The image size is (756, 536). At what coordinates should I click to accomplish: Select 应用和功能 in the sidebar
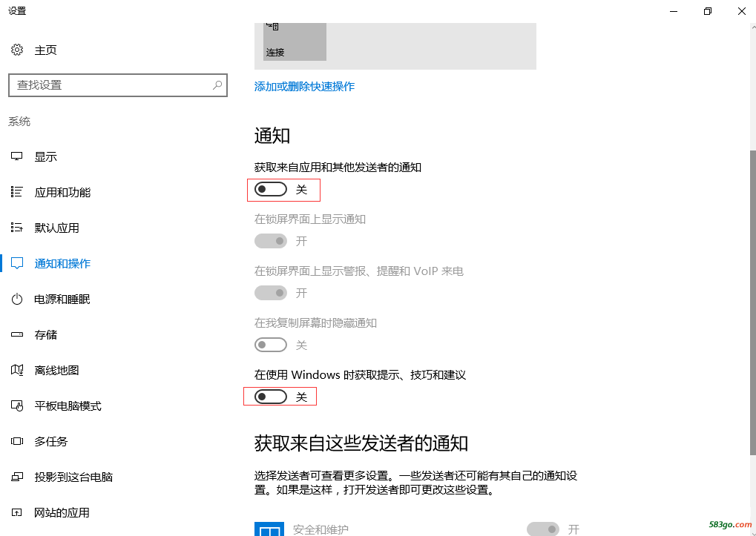point(62,193)
